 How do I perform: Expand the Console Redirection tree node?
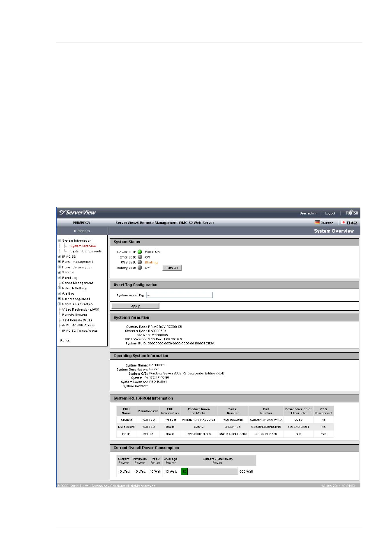59,304
